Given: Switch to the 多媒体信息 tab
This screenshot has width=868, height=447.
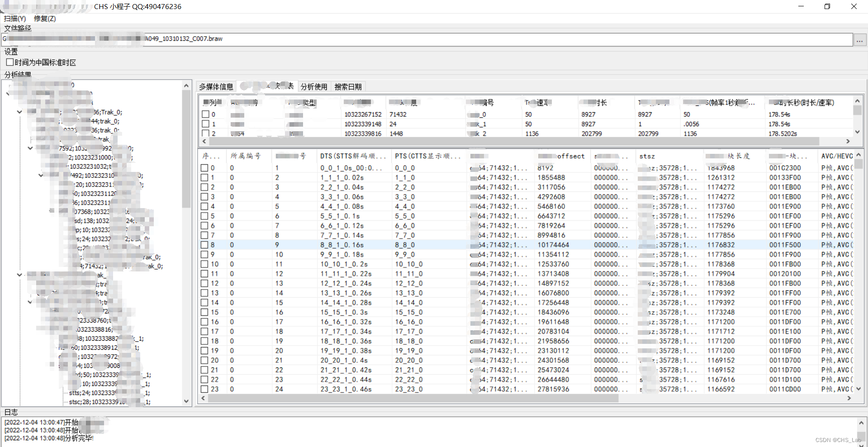Looking at the screenshot, I should click(x=216, y=86).
